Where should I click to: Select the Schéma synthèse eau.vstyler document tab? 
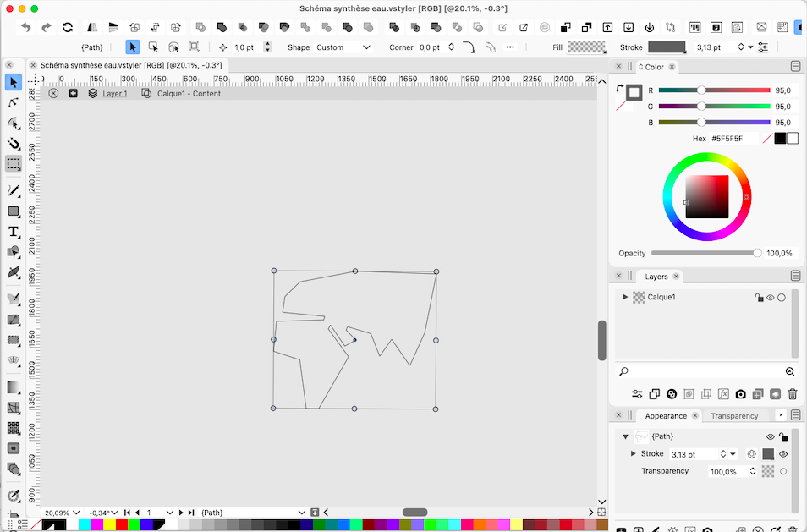point(131,65)
